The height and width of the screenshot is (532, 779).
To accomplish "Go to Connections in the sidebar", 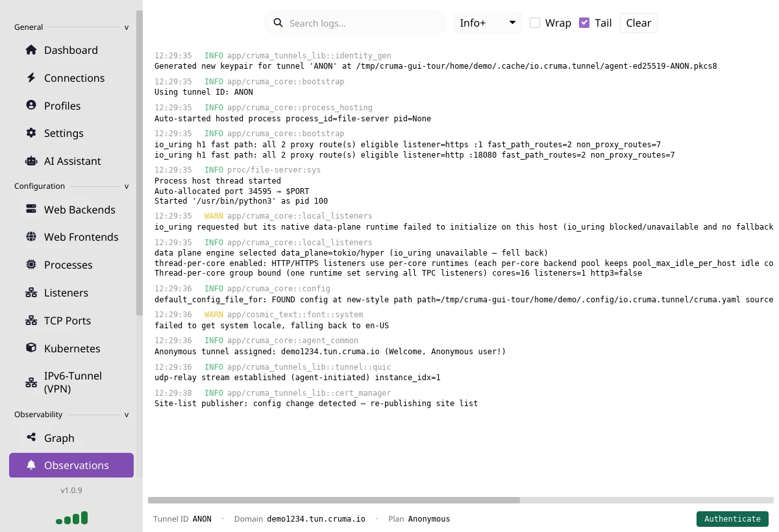I will pyautogui.click(x=71, y=78).
